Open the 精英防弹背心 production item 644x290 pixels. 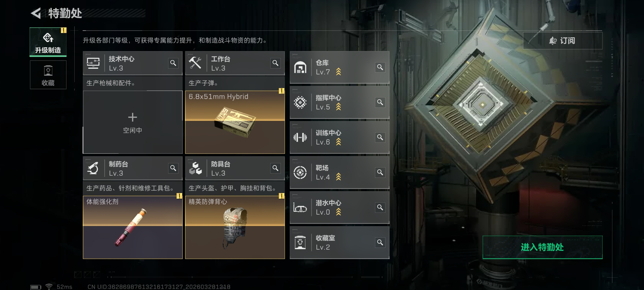pyautogui.click(x=235, y=227)
